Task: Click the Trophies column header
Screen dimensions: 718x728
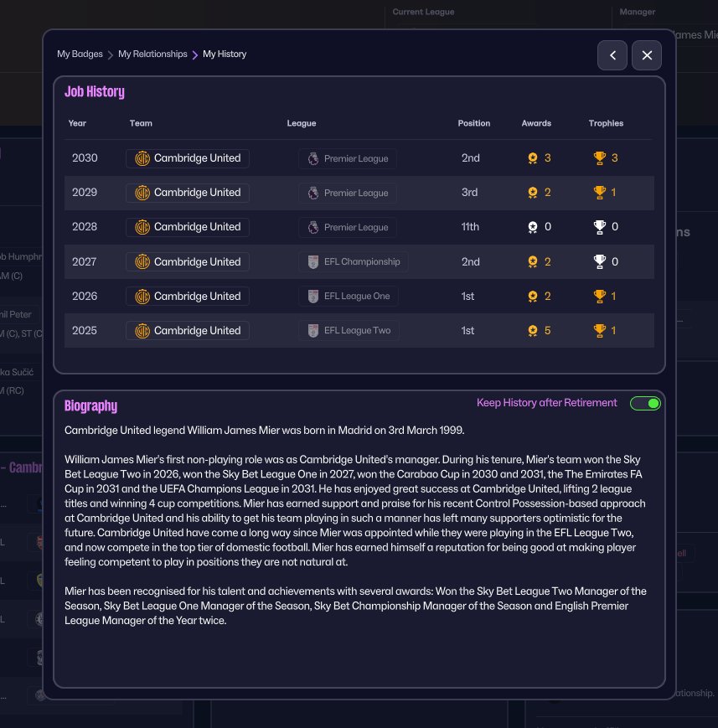Action: (606, 123)
